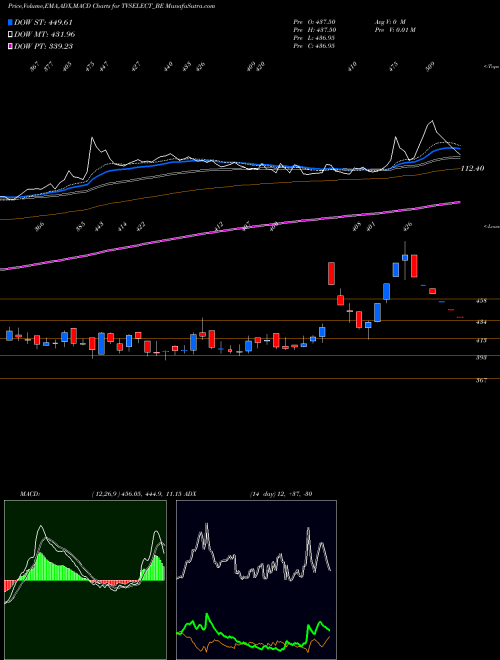
Task: Open the ADX indicator chart panel
Action: coord(256,580)
